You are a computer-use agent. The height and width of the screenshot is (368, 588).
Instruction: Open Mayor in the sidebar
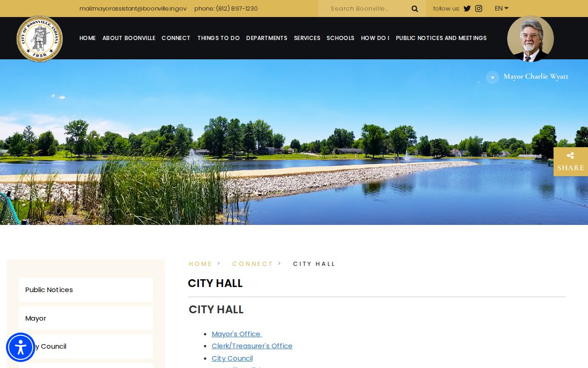[86, 318]
